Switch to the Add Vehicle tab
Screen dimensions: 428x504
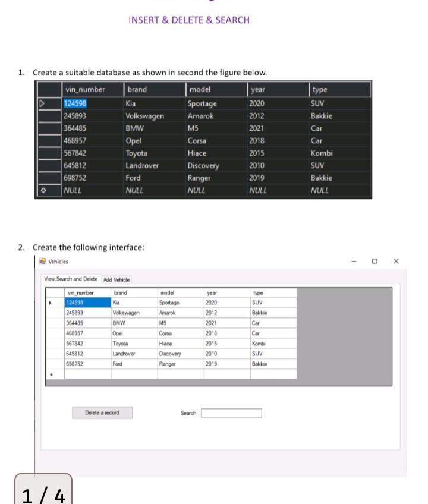click(x=117, y=280)
